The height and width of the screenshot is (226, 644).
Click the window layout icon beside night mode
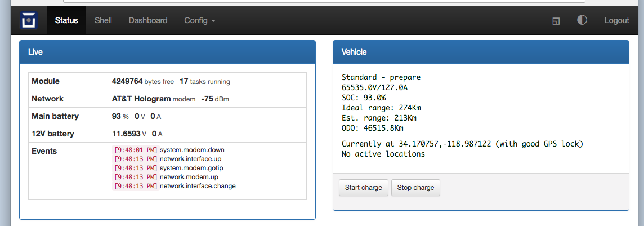[x=556, y=21]
